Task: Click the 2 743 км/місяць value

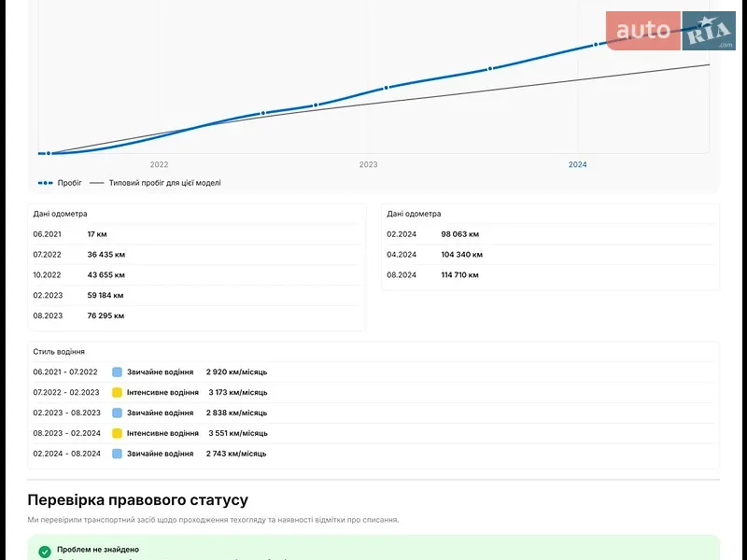Action: pos(236,454)
